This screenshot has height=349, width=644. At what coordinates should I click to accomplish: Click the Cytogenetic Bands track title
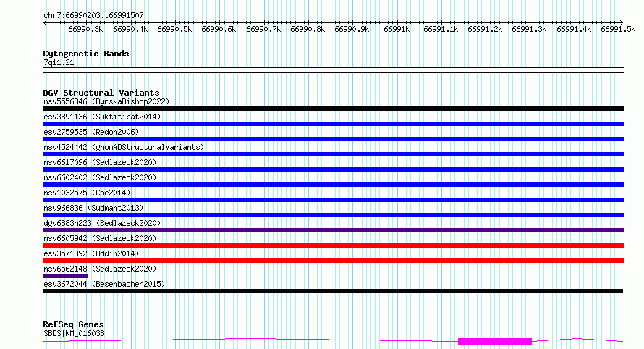tap(86, 54)
